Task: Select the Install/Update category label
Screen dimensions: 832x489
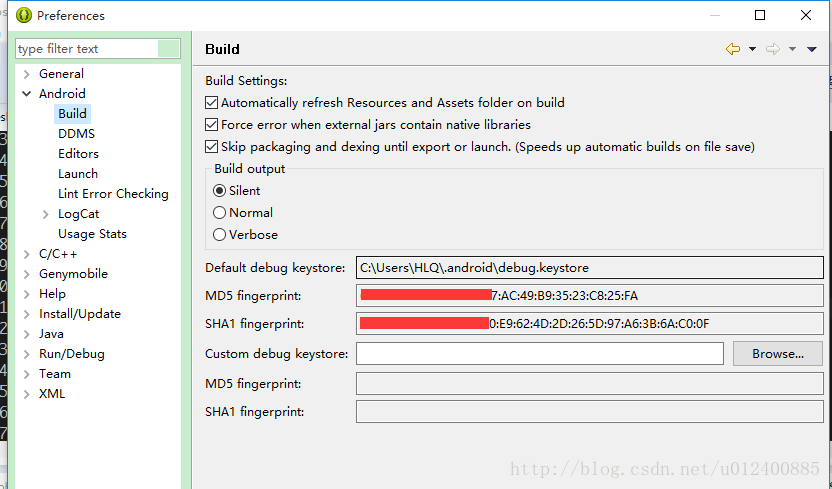Action: [80, 314]
